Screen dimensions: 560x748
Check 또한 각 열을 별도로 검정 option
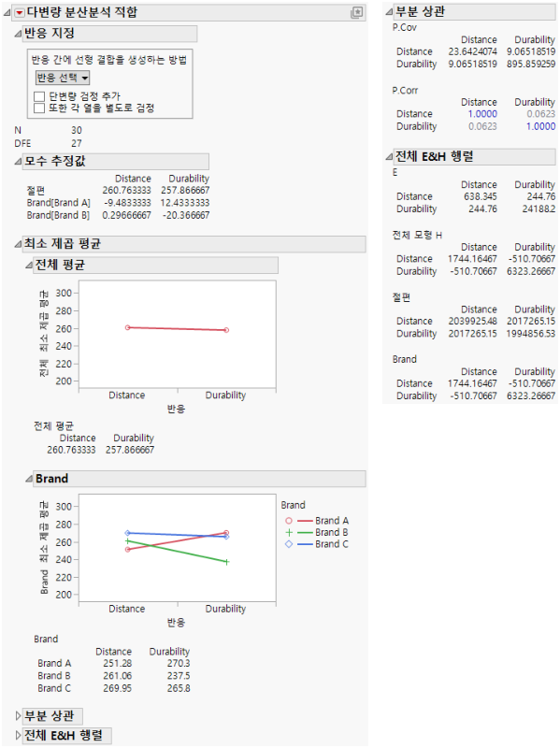pyautogui.click(x=39, y=108)
